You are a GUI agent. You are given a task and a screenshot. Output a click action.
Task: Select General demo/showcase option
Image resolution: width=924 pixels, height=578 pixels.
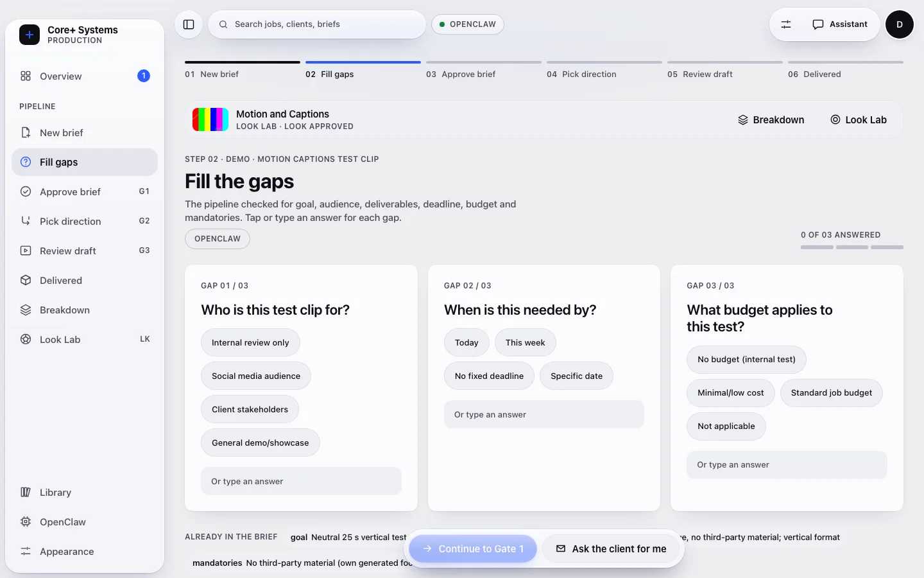point(261,443)
